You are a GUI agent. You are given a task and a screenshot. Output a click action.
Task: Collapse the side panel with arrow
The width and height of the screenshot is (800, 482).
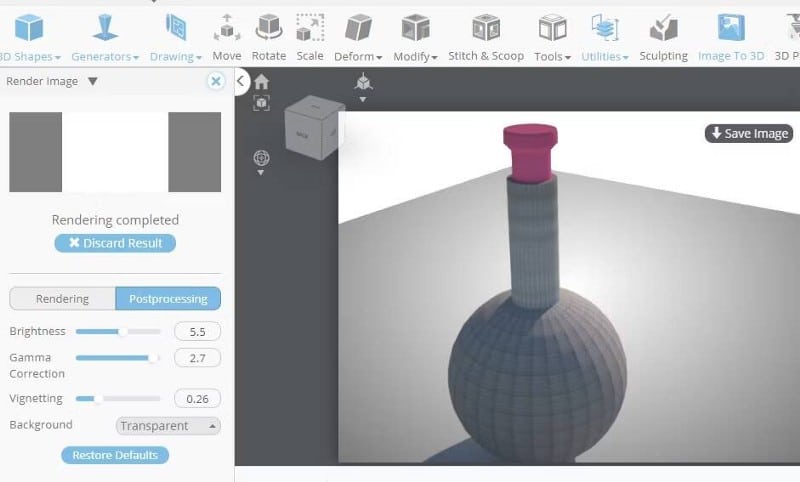242,82
